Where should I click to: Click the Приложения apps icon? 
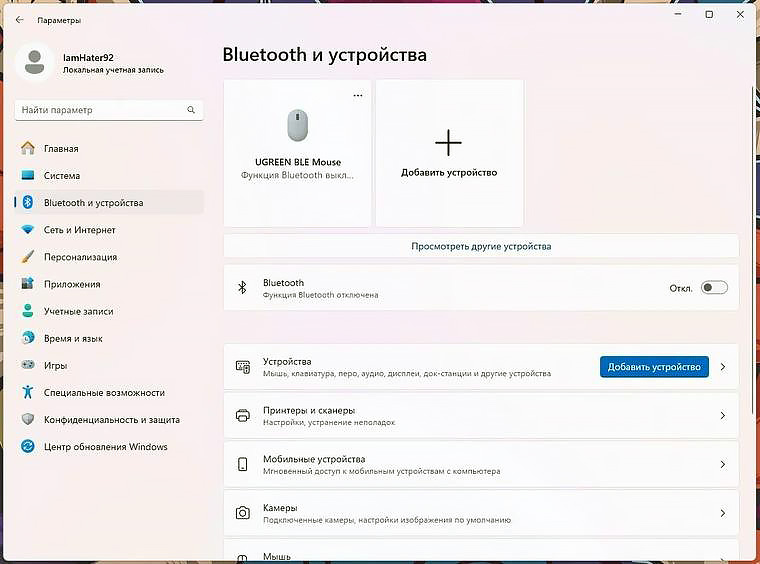click(x=28, y=284)
